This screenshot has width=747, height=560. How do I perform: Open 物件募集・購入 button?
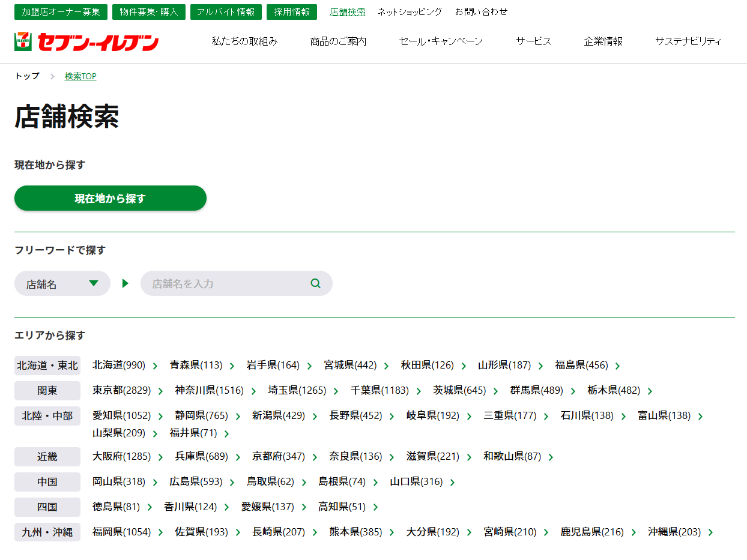pos(149,12)
